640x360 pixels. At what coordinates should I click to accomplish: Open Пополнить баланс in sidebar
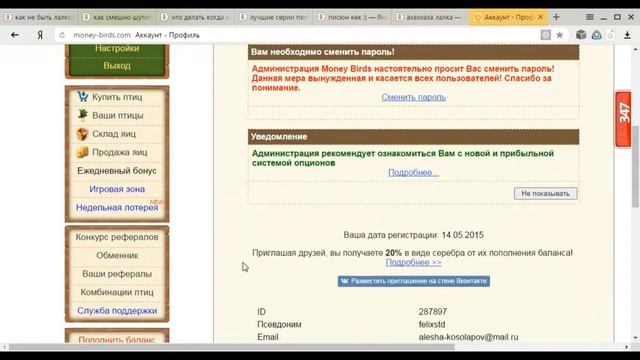tap(117, 339)
